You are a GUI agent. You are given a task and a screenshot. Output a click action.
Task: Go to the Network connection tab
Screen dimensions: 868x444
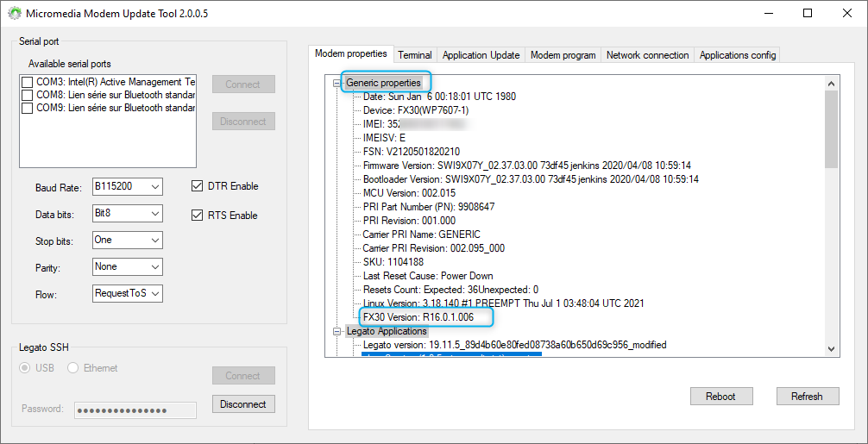click(x=647, y=55)
